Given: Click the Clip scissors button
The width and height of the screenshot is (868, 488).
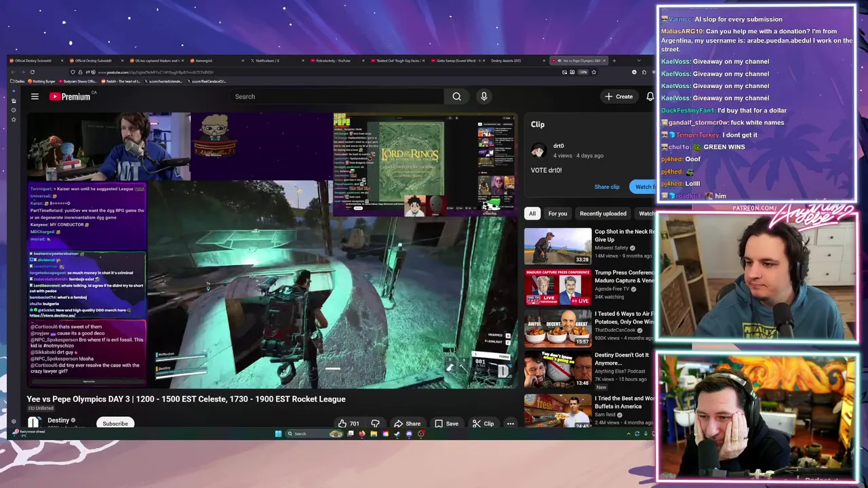Looking at the screenshot, I should click(x=484, y=424).
